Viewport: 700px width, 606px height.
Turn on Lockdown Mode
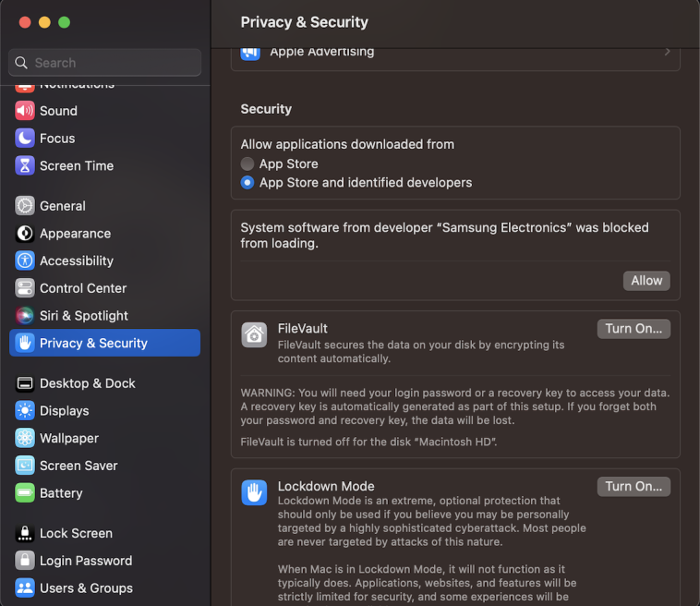pyautogui.click(x=634, y=486)
